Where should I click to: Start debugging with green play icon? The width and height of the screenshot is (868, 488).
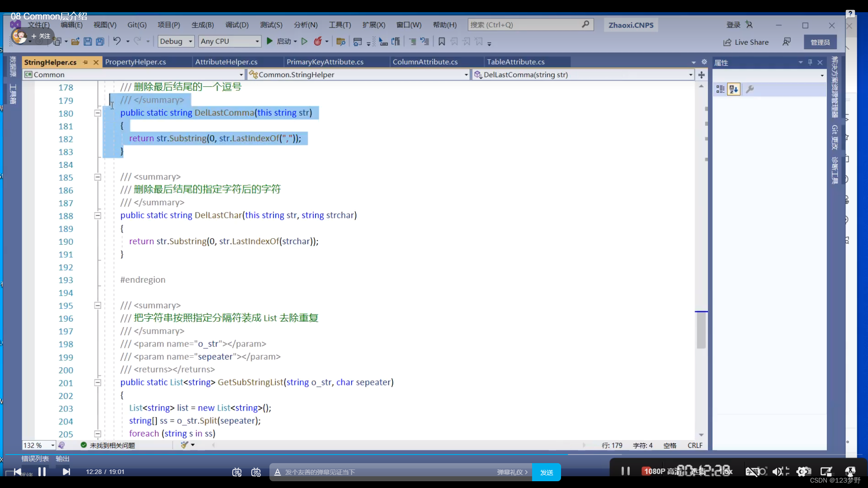[270, 41]
